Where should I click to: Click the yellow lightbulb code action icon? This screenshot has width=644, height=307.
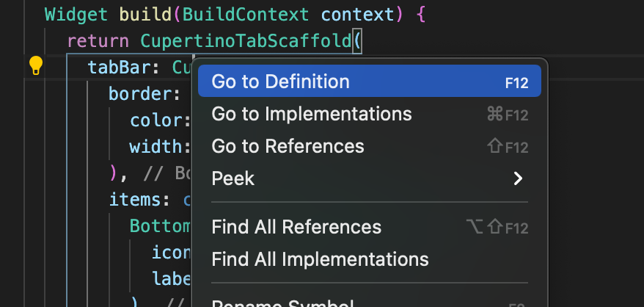coord(36,66)
